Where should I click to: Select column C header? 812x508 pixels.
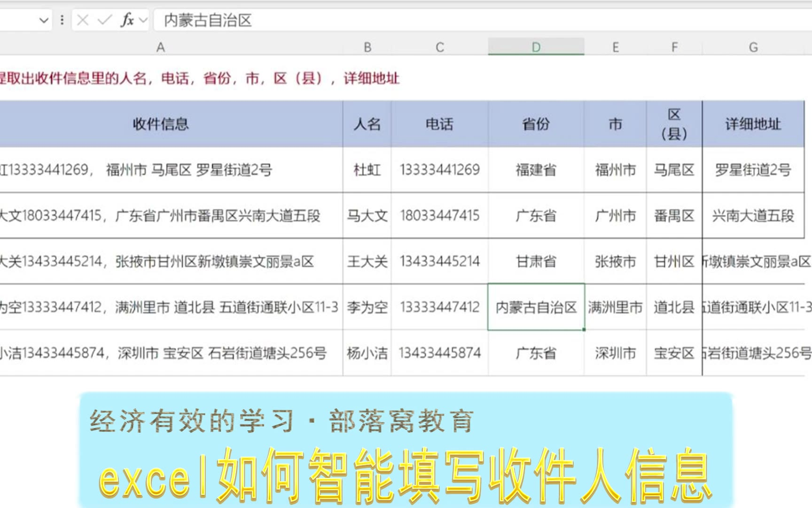coord(440,47)
